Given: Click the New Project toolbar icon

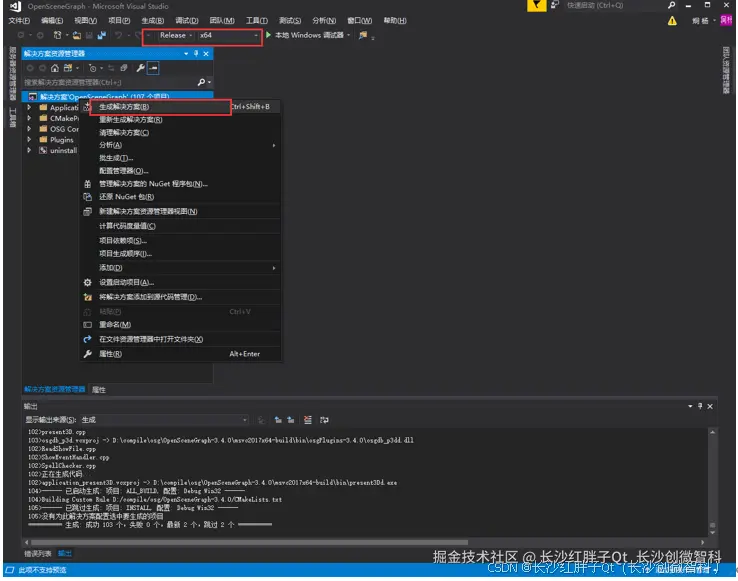Looking at the screenshot, I should [x=57, y=35].
